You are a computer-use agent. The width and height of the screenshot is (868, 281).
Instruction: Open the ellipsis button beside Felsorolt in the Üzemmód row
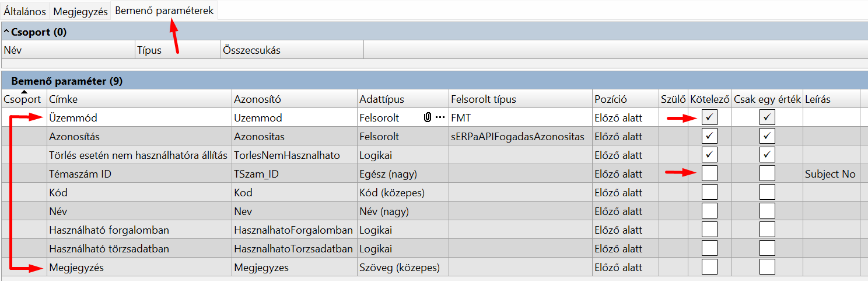pyautogui.click(x=440, y=117)
